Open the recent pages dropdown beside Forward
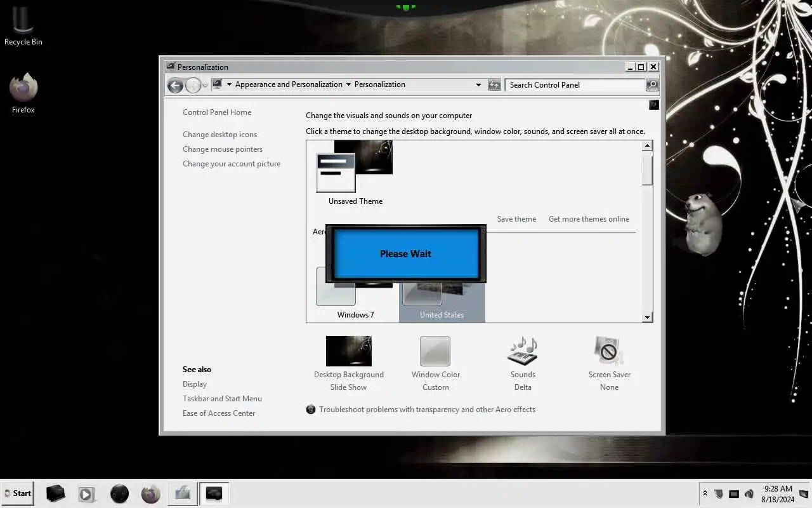Viewport: 812px width, 508px height. coord(205,85)
